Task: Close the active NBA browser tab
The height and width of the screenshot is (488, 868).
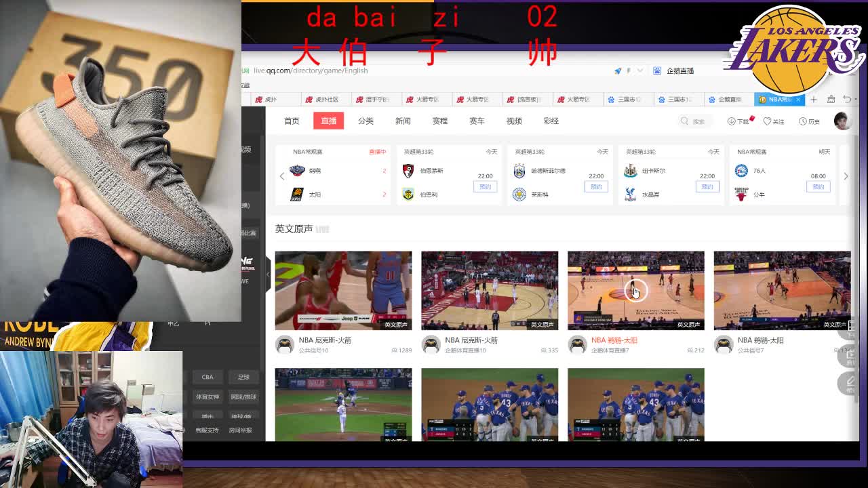Action: coord(798,100)
